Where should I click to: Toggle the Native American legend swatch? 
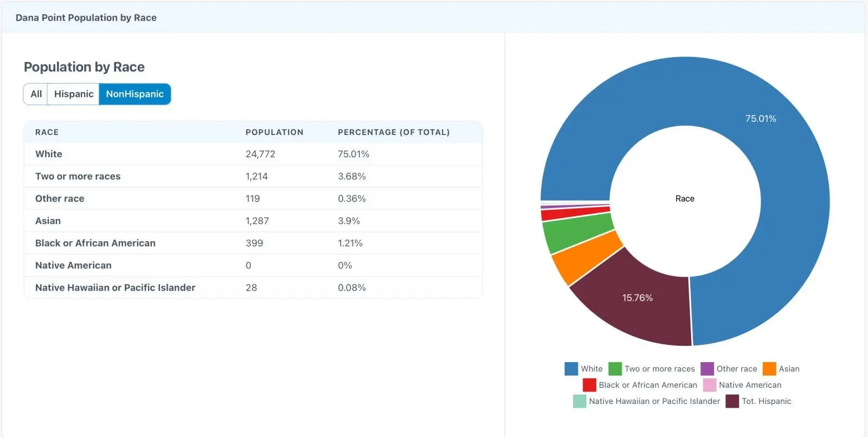click(x=710, y=385)
